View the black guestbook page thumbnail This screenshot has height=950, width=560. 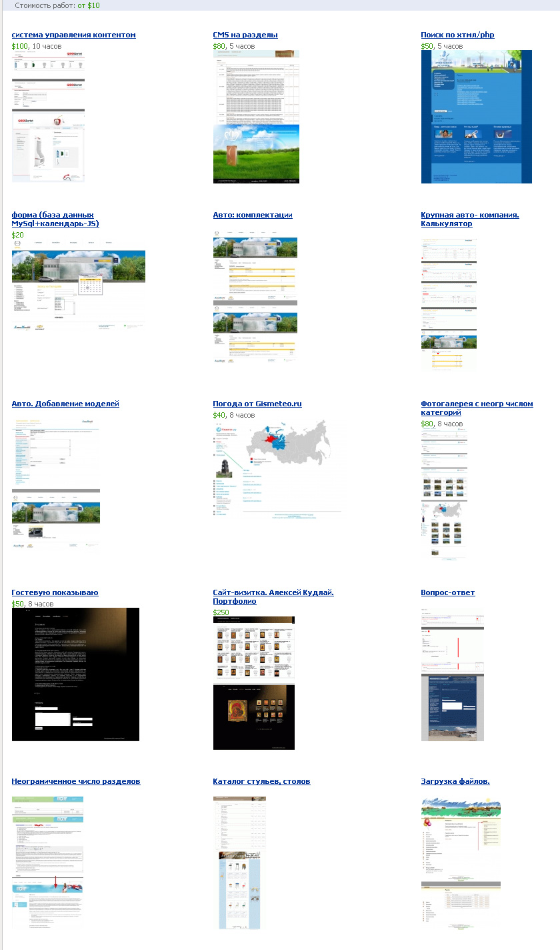[x=76, y=674]
